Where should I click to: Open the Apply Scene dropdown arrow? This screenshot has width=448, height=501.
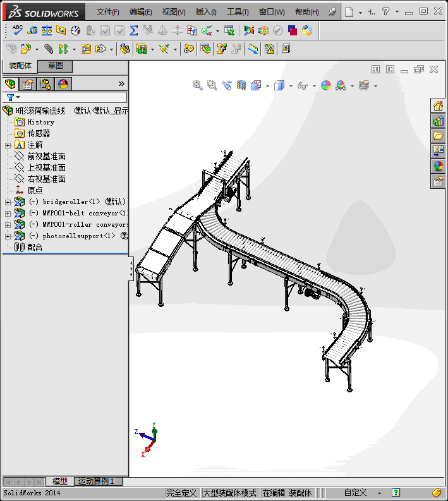pyautogui.click(x=352, y=86)
